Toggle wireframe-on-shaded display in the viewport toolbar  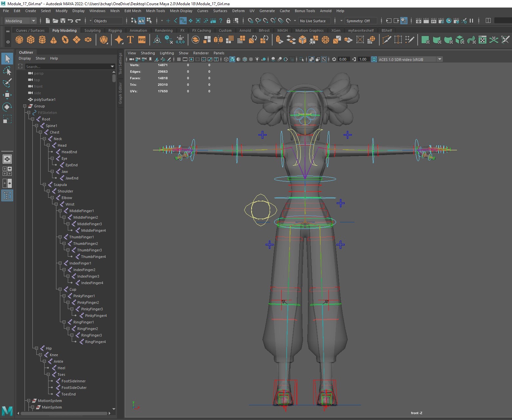point(245,59)
